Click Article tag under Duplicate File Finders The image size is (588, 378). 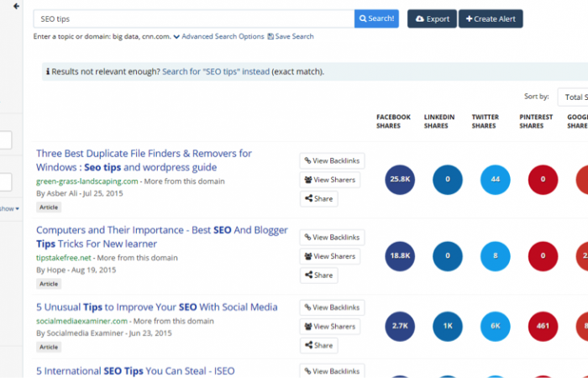pos(49,207)
